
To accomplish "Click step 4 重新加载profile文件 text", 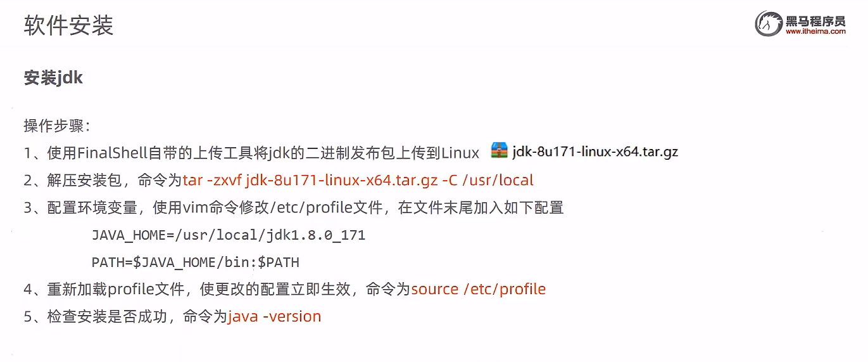I will pos(116,289).
